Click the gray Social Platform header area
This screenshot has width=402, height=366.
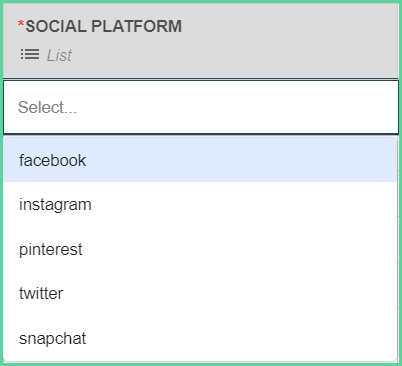coord(201,41)
